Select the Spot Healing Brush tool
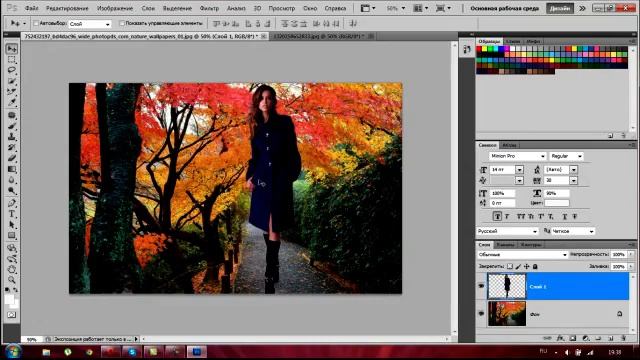 (12, 116)
